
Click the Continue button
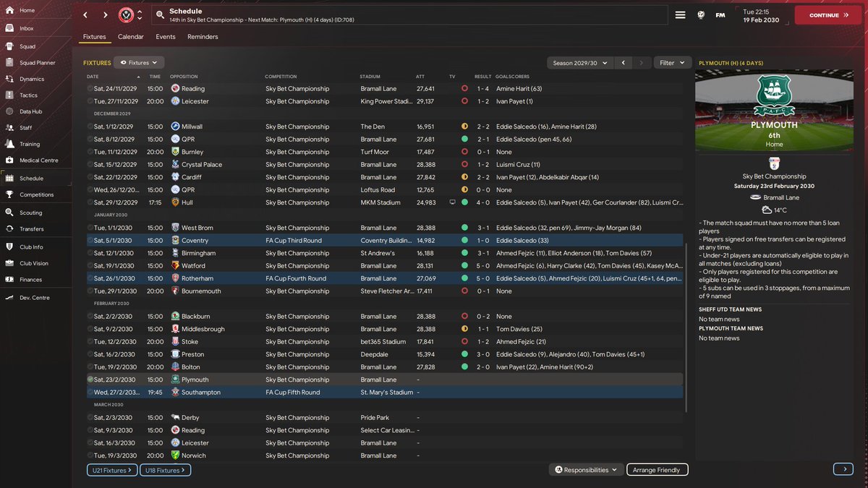point(828,14)
